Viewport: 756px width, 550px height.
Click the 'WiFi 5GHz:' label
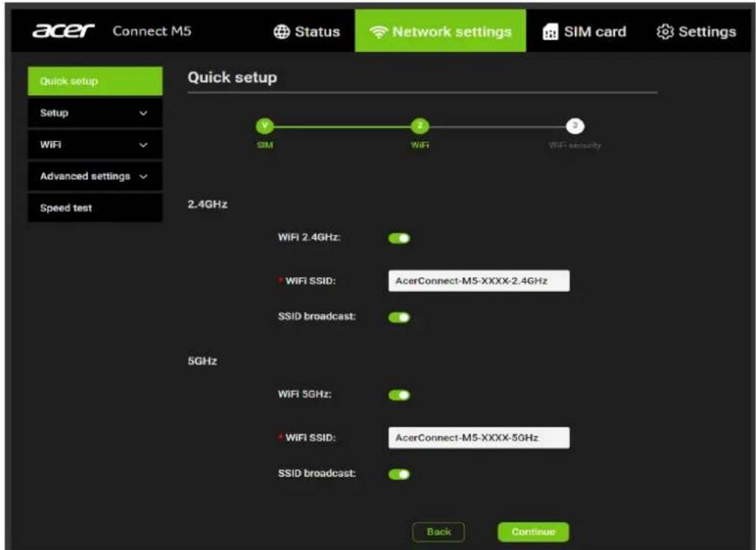pyautogui.click(x=305, y=394)
